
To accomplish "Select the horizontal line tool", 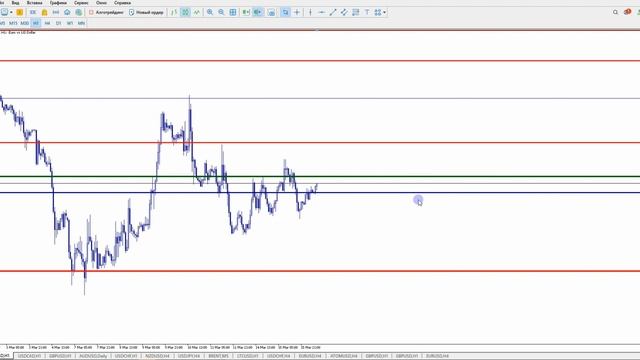I will (x=321, y=12).
